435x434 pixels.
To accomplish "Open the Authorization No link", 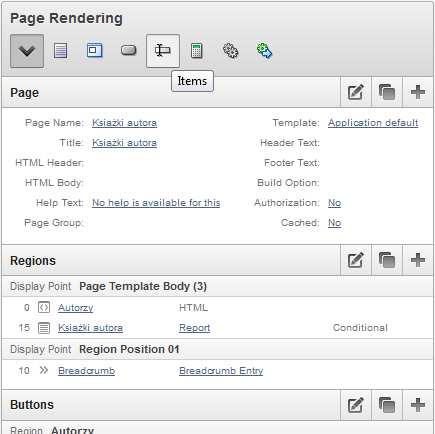I will pos(334,203).
